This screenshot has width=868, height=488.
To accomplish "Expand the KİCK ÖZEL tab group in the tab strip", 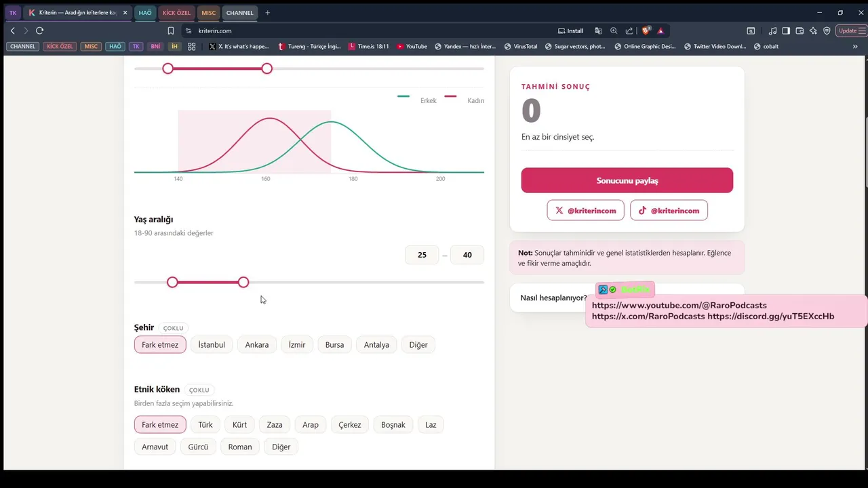I will [x=176, y=13].
